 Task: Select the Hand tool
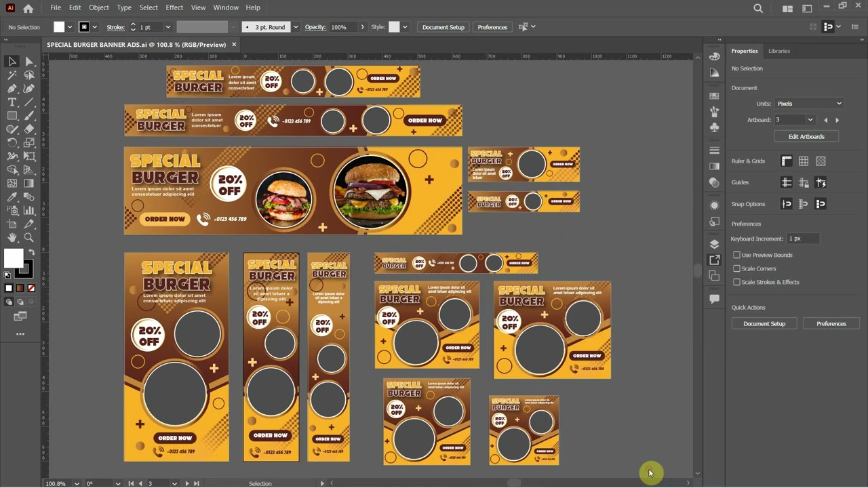pos(12,237)
